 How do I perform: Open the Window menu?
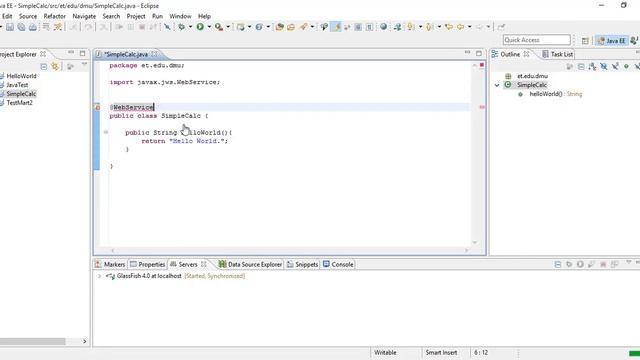pos(180,16)
